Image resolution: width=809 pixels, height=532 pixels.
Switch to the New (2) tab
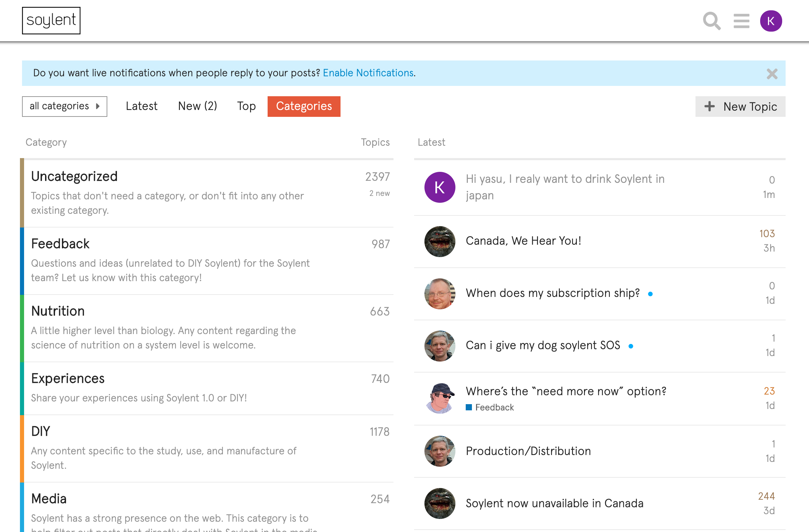coord(197,106)
